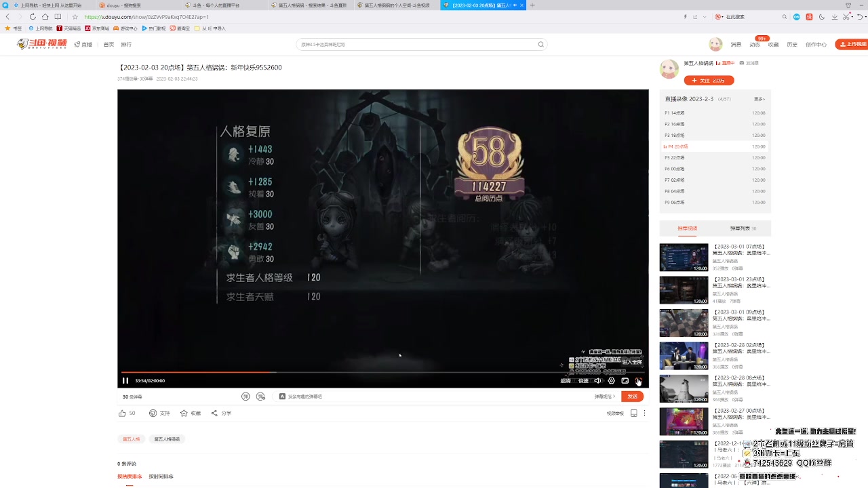This screenshot has height=488, width=868.
Task: Click the Douyu site search input field
Action: 416,44
